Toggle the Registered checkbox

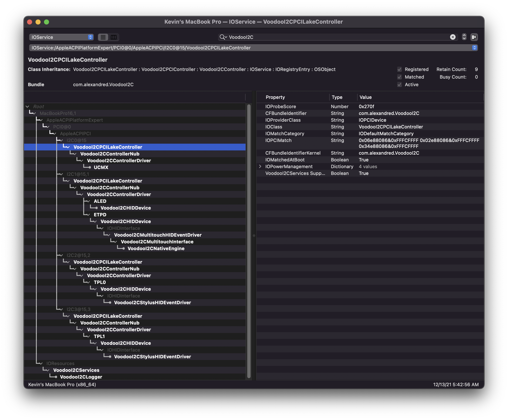(x=399, y=69)
